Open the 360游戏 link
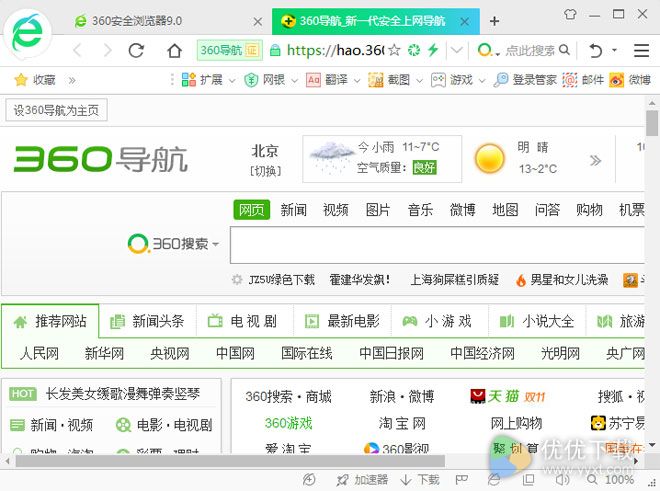The height and width of the screenshot is (491, 660). 288,423
